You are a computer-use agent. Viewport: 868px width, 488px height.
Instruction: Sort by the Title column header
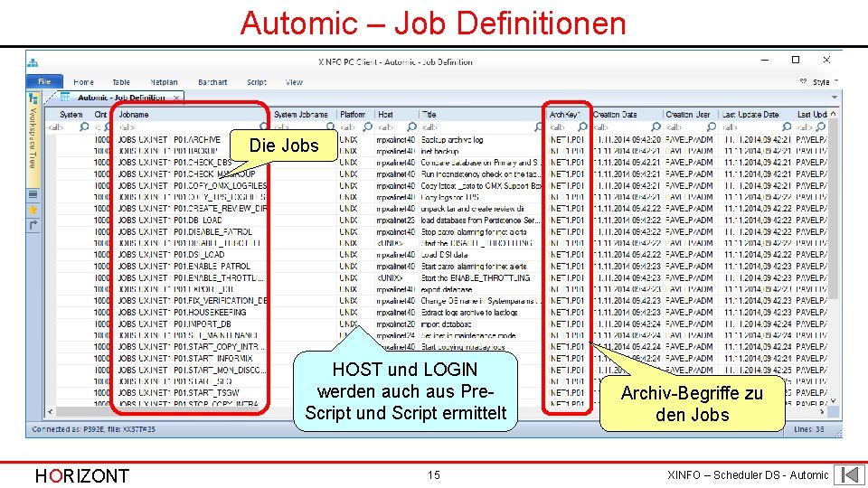[x=482, y=115]
